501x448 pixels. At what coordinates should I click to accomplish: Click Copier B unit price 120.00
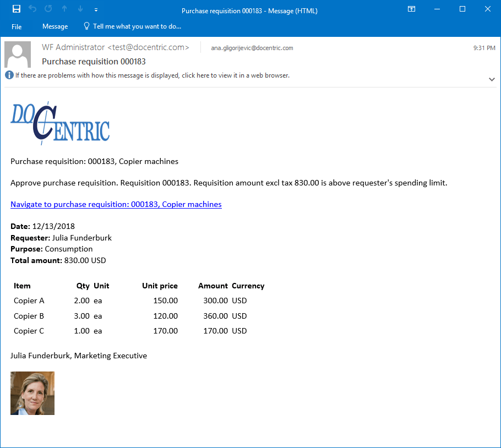[166, 316]
